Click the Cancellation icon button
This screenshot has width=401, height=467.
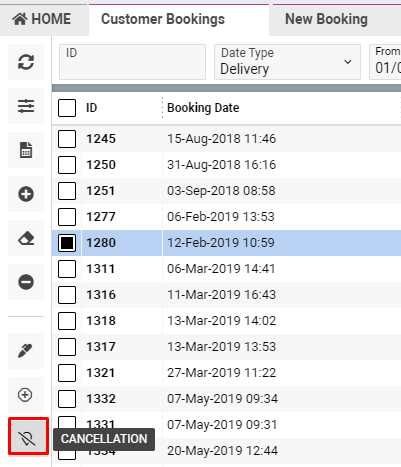[28, 436]
